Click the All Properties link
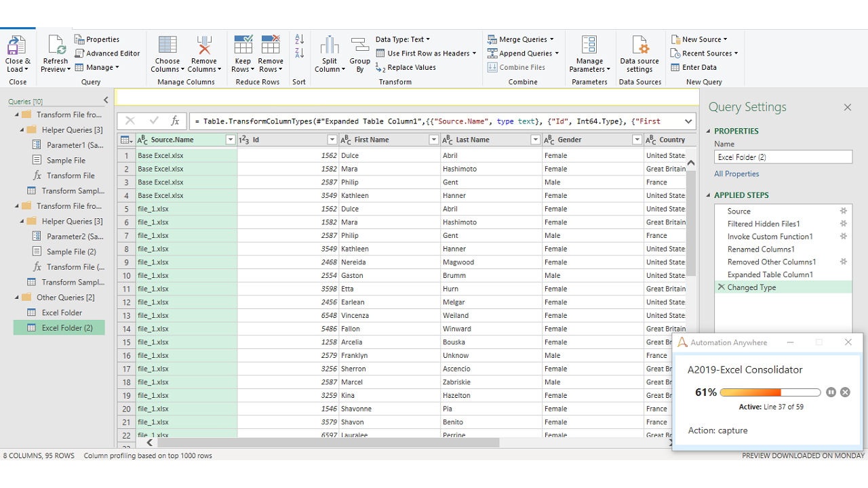868x488 pixels. click(x=736, y=174)
